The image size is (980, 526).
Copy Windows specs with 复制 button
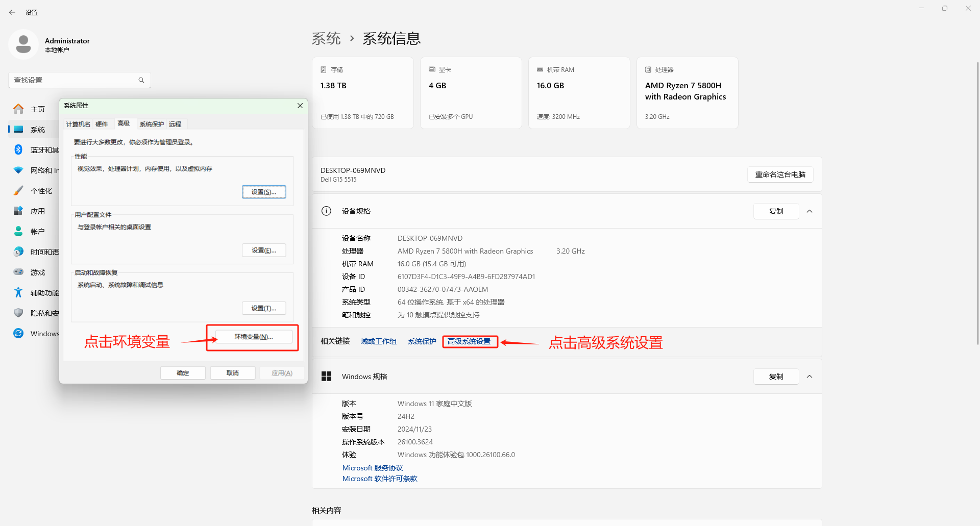pos(776,377)
